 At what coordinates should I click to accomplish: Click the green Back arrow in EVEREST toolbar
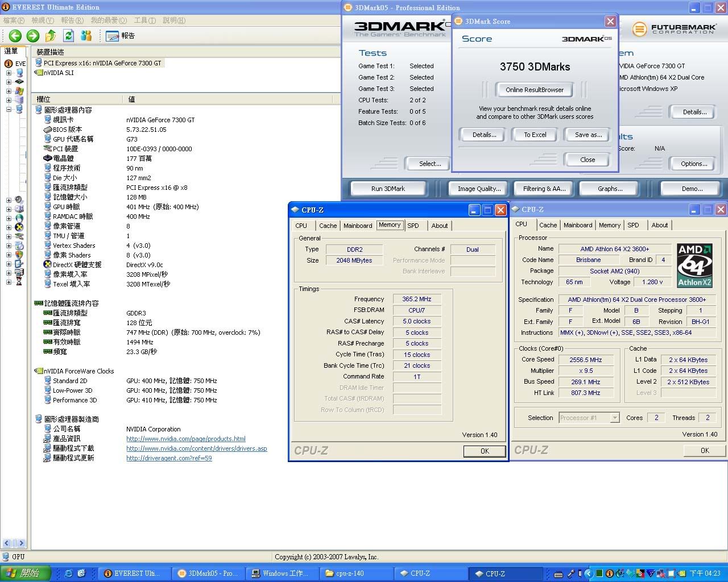coord(15,36)
